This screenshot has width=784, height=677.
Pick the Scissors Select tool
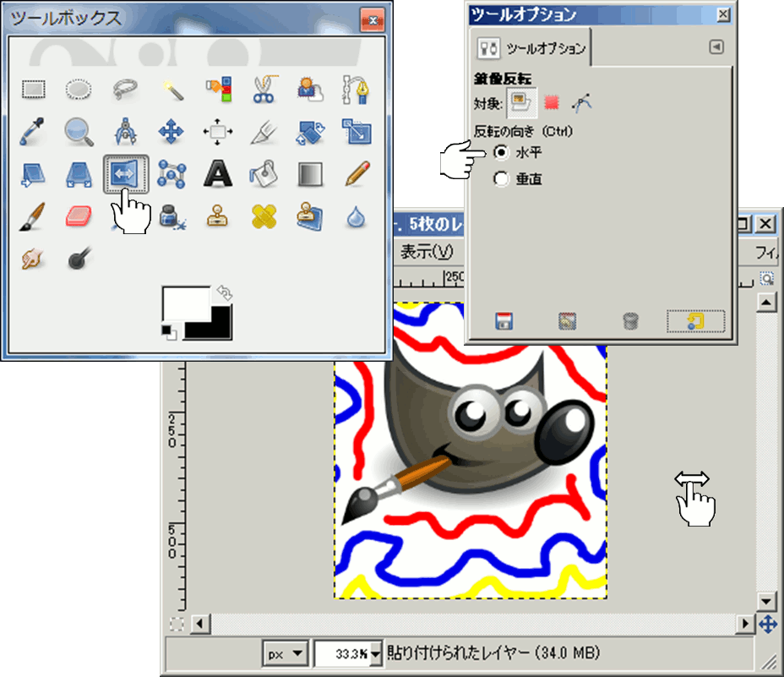click(x=264, y=88)
